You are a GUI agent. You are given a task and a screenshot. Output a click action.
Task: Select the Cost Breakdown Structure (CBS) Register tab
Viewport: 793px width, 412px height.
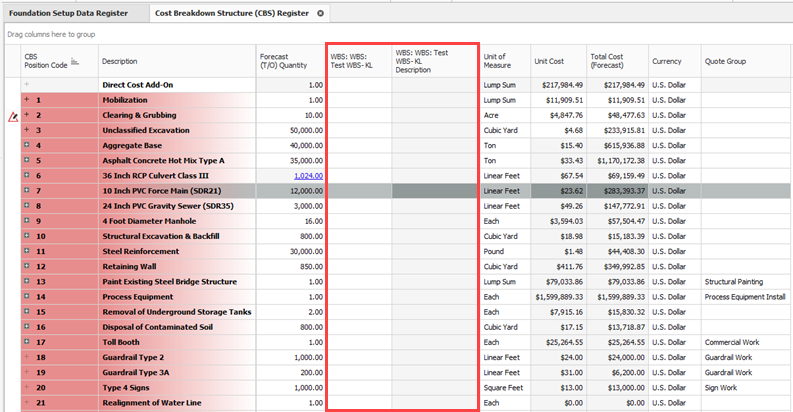coord(229,14)
